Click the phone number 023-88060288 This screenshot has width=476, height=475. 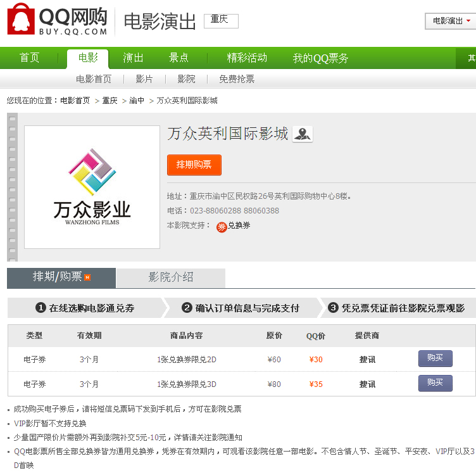click(x=215, y=211)
